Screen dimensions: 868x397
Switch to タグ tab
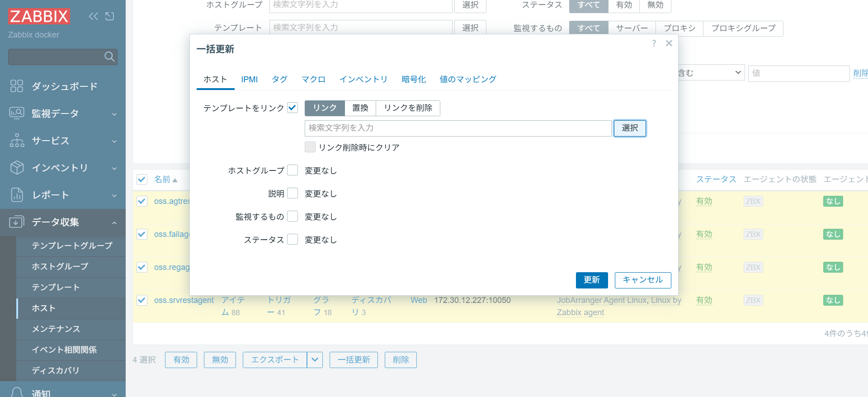pyautogui.click(x=279, y=80)
